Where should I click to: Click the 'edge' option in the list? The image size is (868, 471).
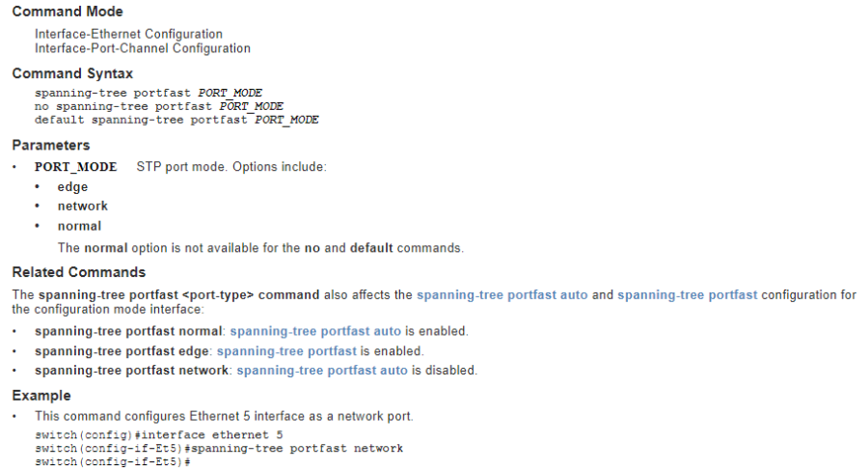pyautogui.click(x=72, y=187)
